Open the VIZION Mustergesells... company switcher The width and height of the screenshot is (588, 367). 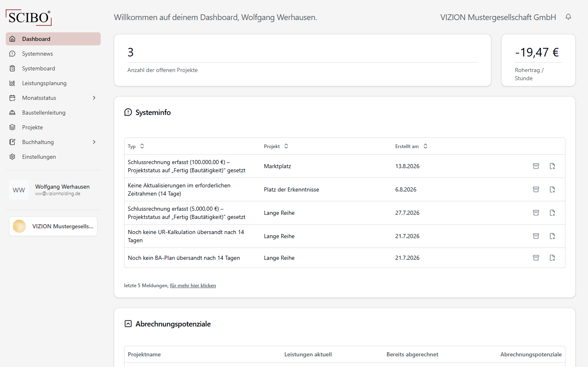pos(53,226)
